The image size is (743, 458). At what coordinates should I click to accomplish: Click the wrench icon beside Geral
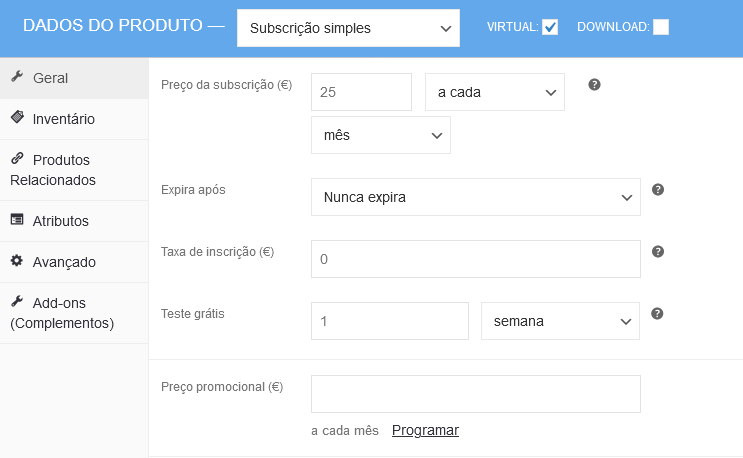pyautogui.click(x=17, y=76)
